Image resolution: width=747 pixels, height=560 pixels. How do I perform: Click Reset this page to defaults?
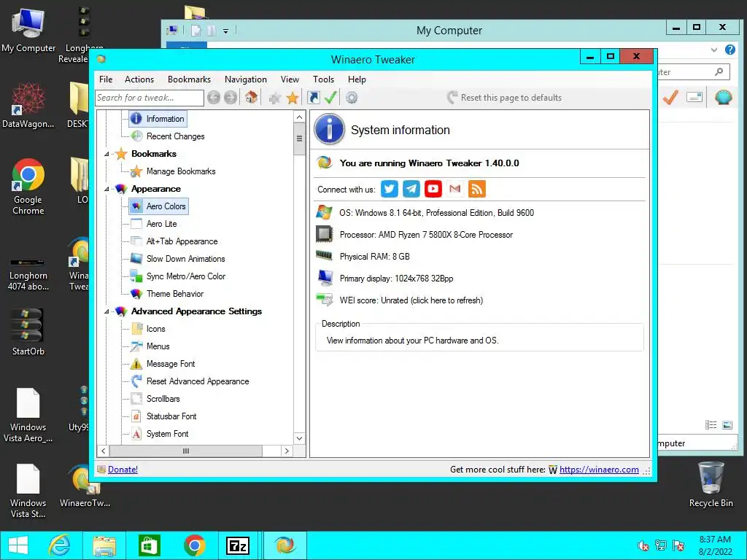[504, 98]
